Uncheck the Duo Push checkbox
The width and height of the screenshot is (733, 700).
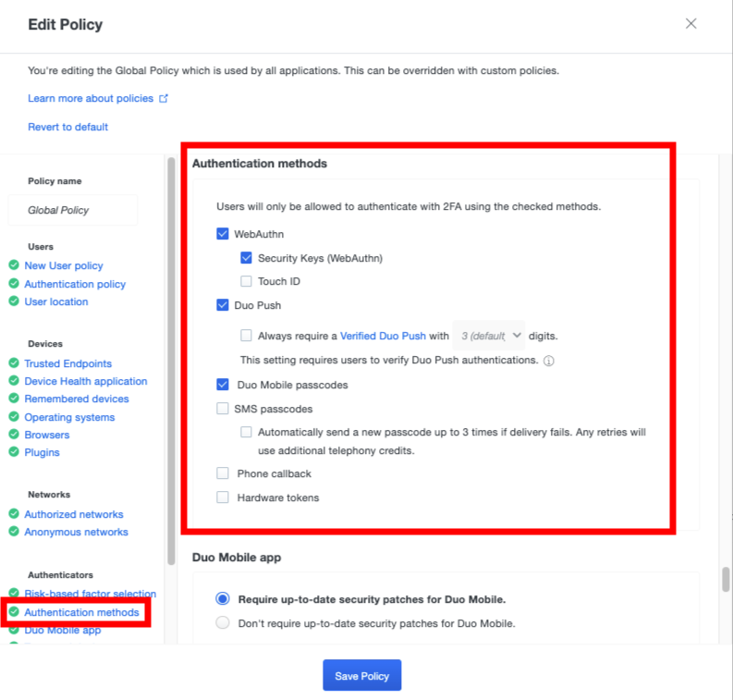(x=223, y=305)
